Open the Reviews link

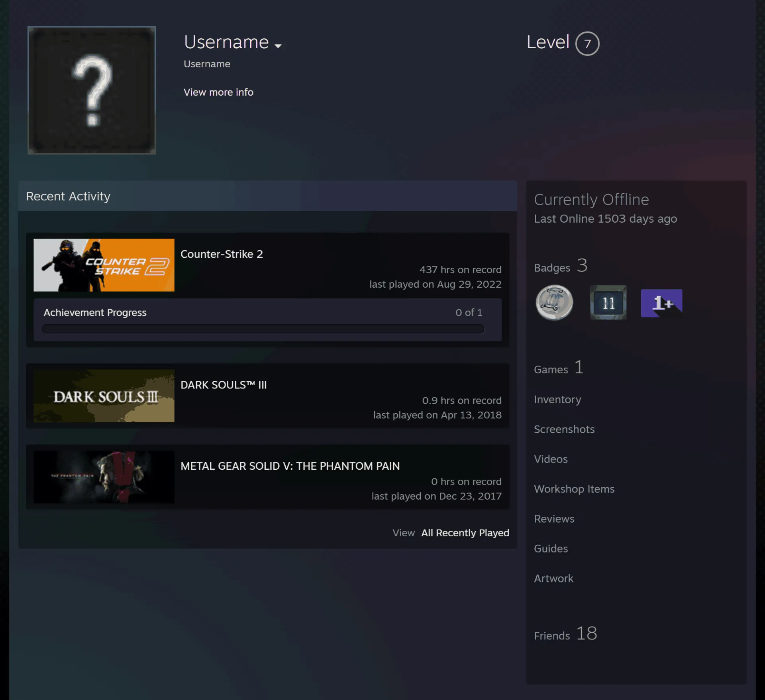click(x=554, y=519)
